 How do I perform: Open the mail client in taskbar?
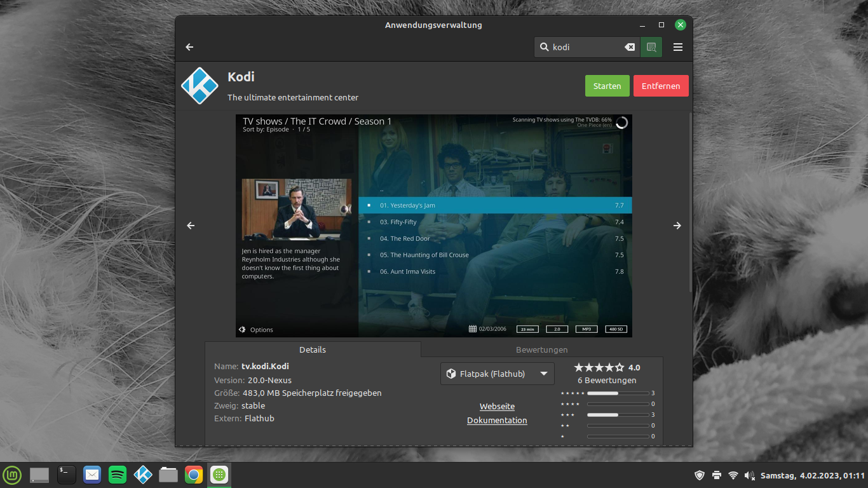pyautogui.click(x=92, y=475)
